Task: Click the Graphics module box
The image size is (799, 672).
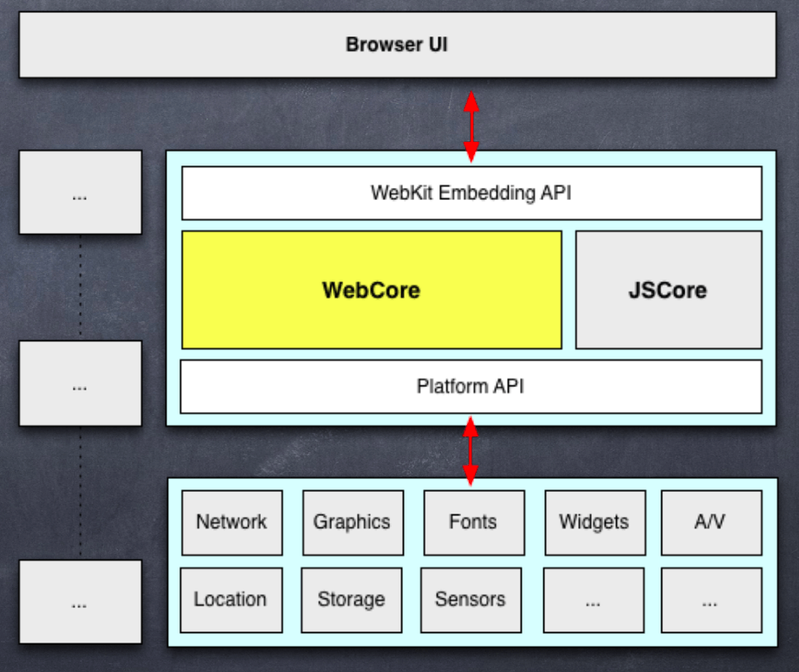Action: [352, 522]
